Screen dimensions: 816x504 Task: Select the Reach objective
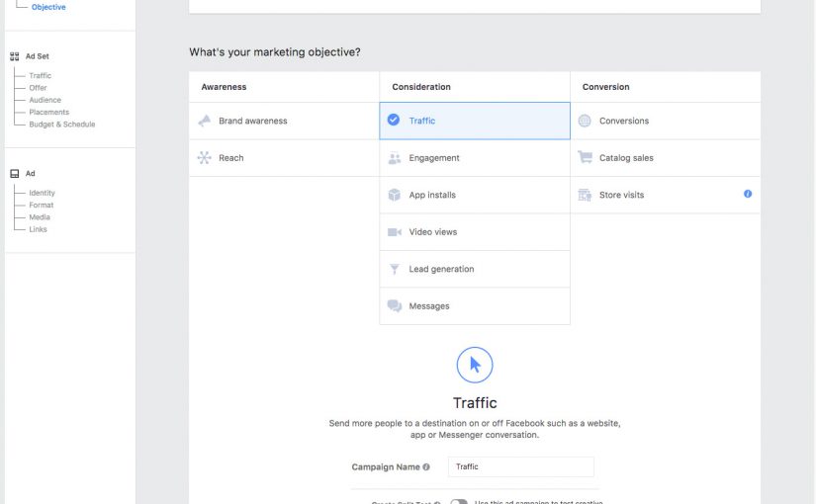[x=284, y=157]
